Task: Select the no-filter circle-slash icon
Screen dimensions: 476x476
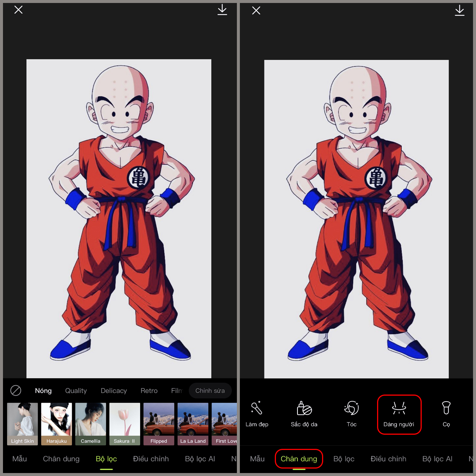Action: click(16, 390)
